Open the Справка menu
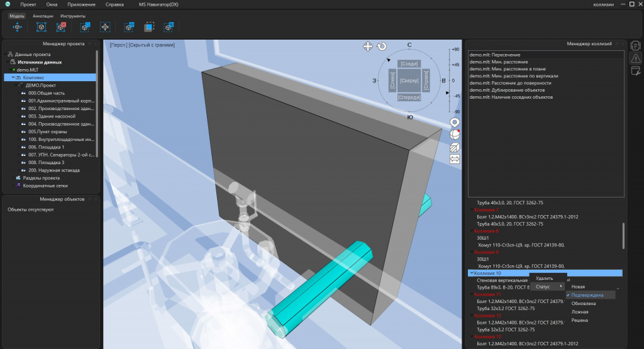Viewport: 644px width, 349px height. pos(114,4)
